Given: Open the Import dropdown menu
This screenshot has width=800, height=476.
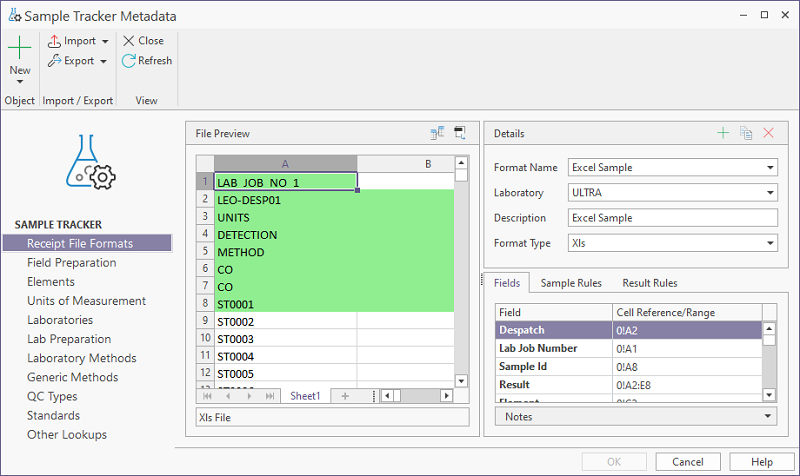Looking at the screenshot, I should [x=104, y=41].
